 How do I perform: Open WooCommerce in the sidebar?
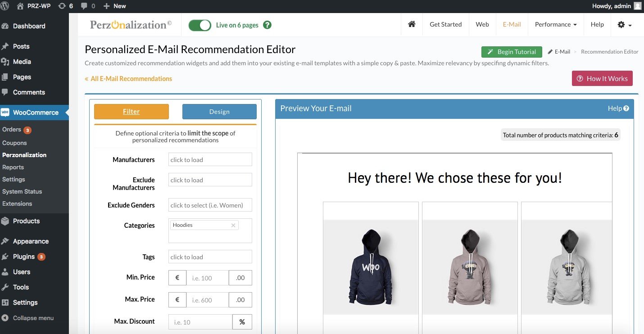pos(34,113)
